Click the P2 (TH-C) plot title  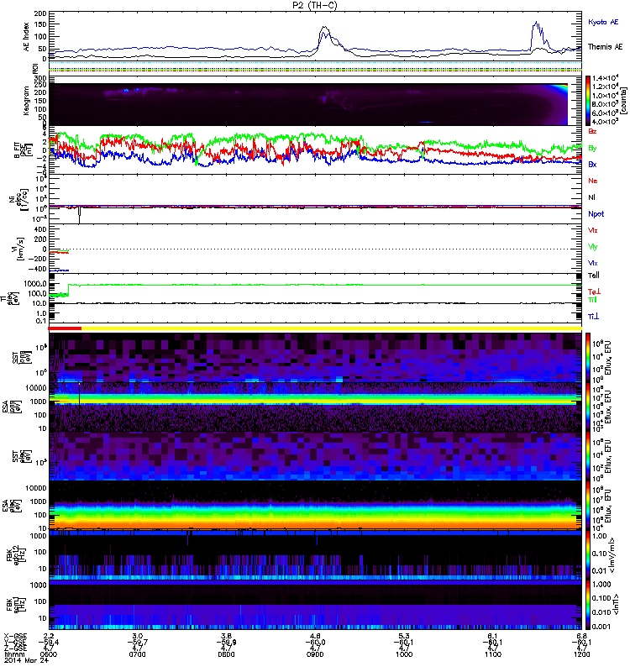click(x=315, y=5)
